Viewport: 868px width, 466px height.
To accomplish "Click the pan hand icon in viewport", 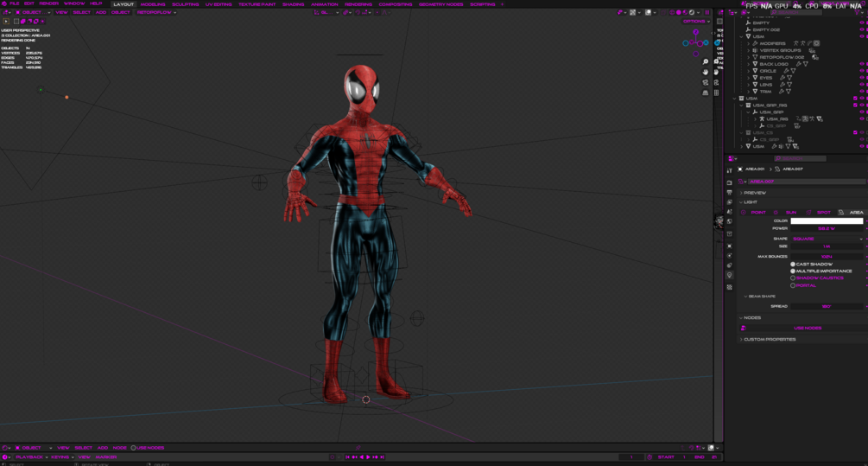I will (x=706, y=73).
